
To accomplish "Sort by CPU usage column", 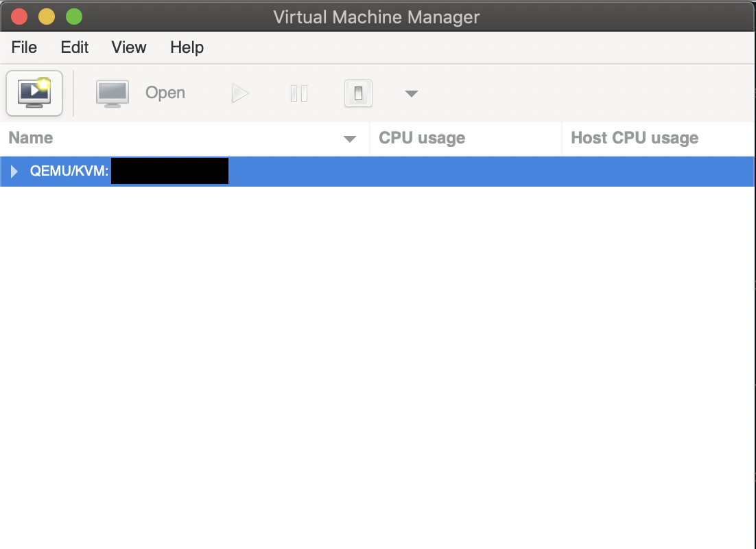I will pyautogui.click(x=466, y=138).
